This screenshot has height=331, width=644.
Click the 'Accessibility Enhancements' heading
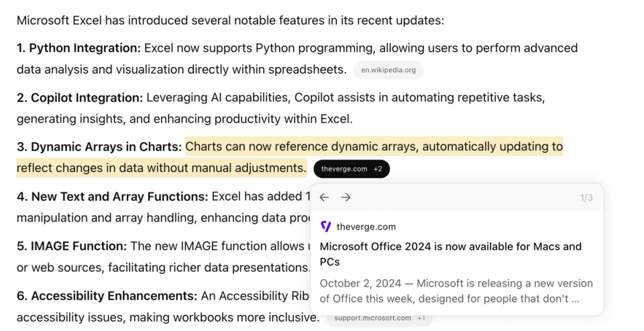113,296
